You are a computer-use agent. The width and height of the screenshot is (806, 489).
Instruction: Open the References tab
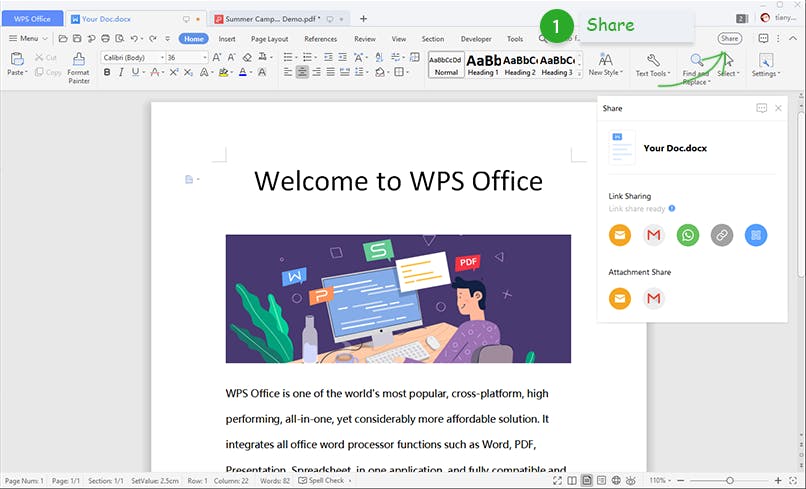[x=320, y=39]
